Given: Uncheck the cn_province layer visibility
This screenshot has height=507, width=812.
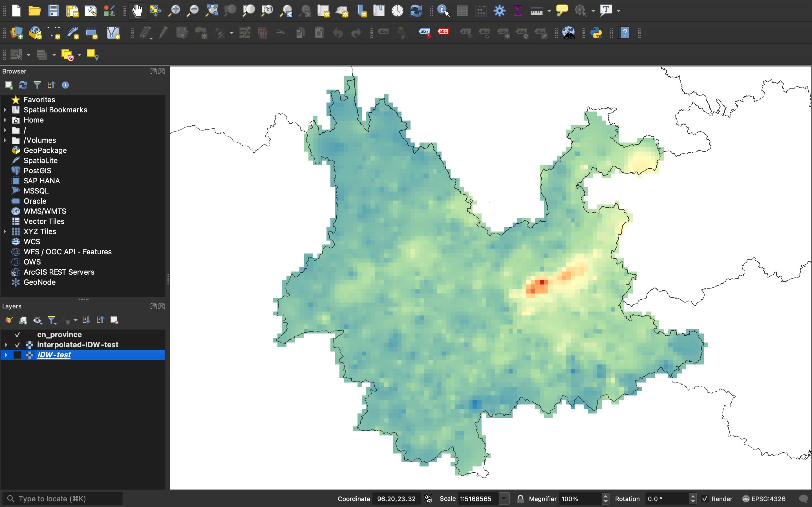Looking at the screenshot, I should (x=17, y=335).
